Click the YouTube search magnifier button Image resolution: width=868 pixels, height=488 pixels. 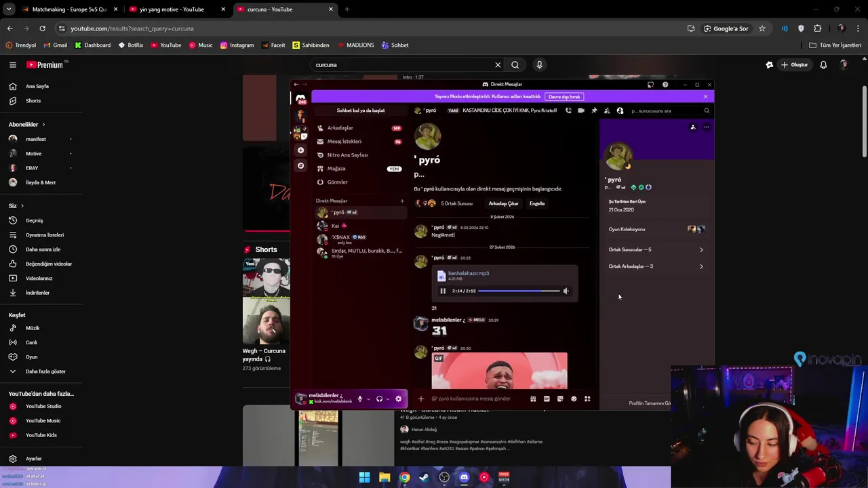click(x=515, y=65)
